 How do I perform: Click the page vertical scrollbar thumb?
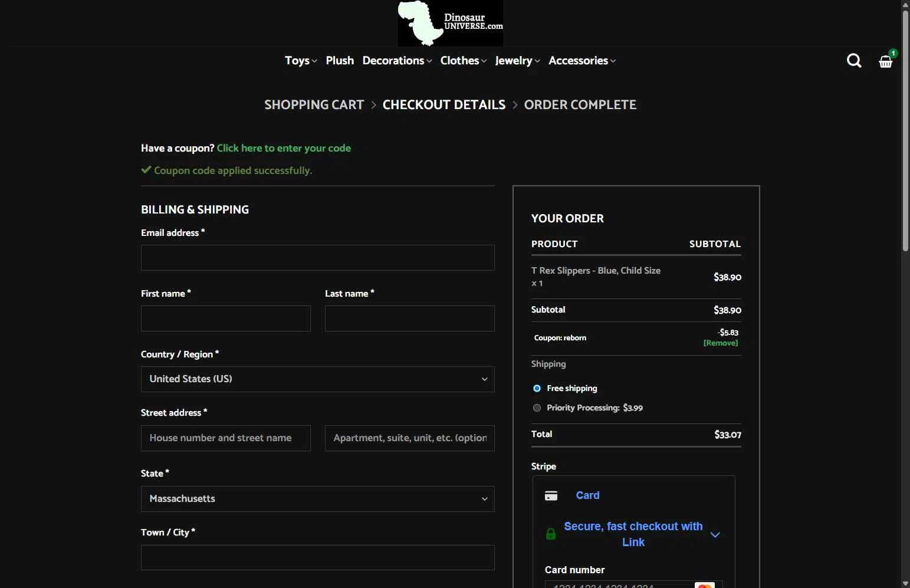pyautogui.click(x=905, y=131)
